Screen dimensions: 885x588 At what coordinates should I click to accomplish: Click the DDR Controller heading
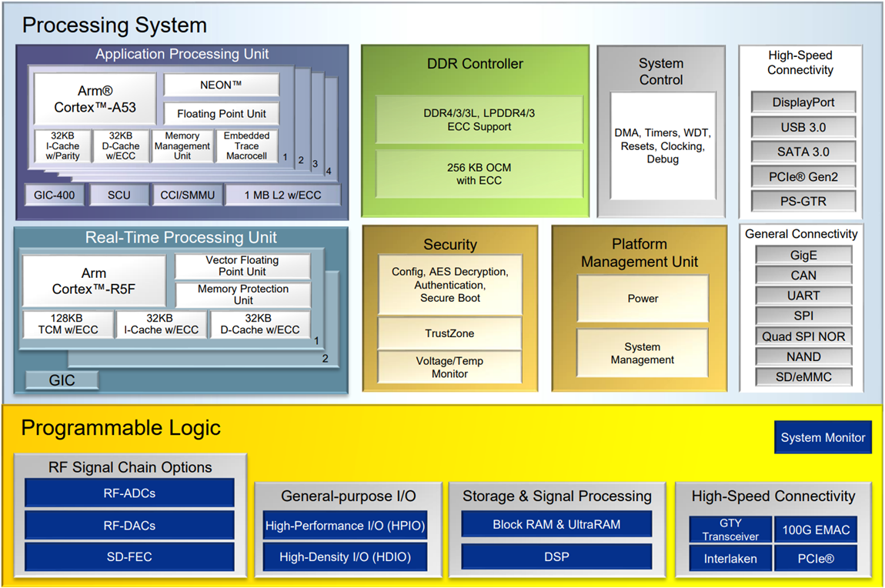(x=476, y=64)
